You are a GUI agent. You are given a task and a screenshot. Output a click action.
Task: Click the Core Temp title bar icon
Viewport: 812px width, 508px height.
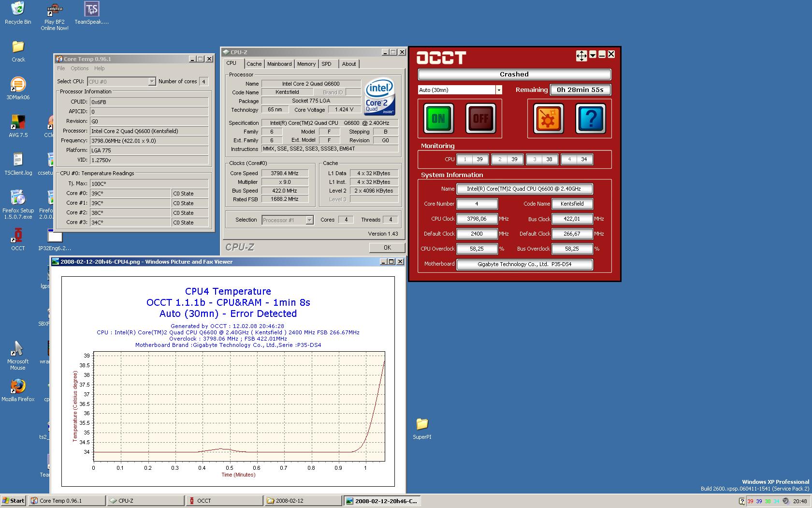[x=59, y=59]
